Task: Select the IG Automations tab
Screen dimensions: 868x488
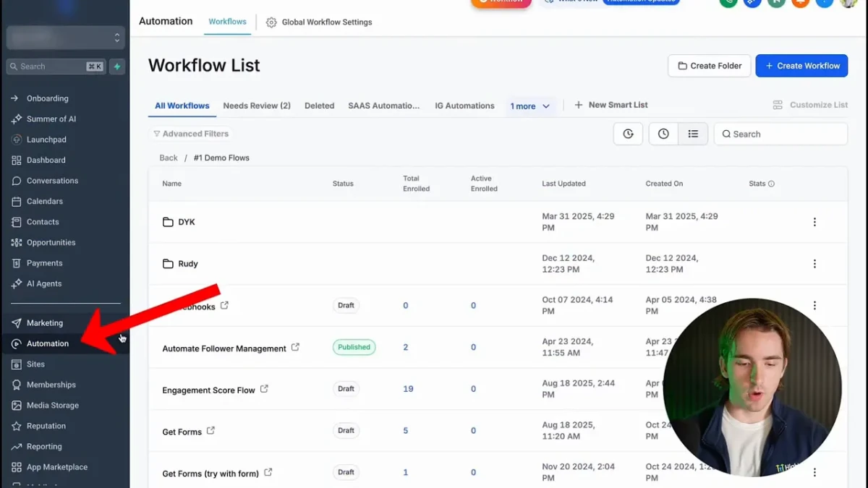Action: (464, 106)
